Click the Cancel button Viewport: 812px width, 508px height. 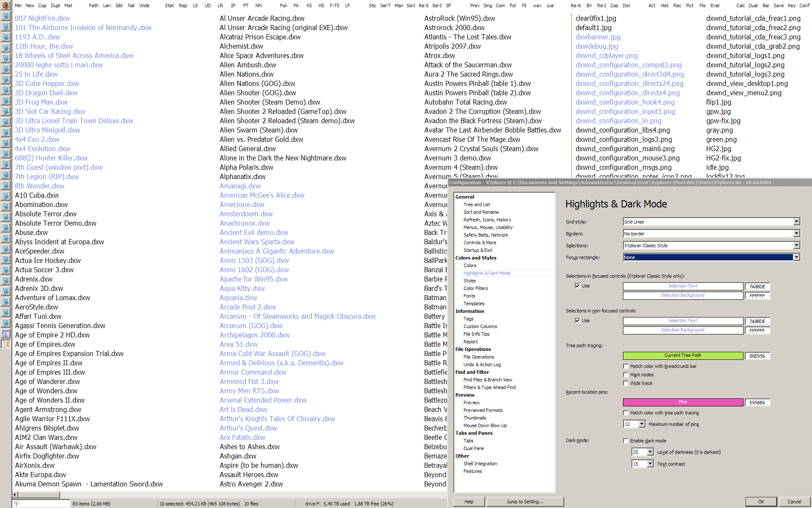794,502
